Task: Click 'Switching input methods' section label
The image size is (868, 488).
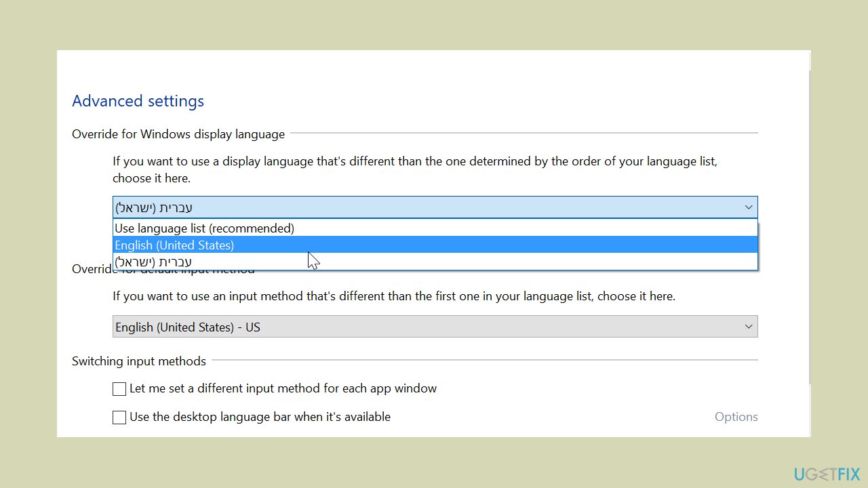Action: coord(139,361)
